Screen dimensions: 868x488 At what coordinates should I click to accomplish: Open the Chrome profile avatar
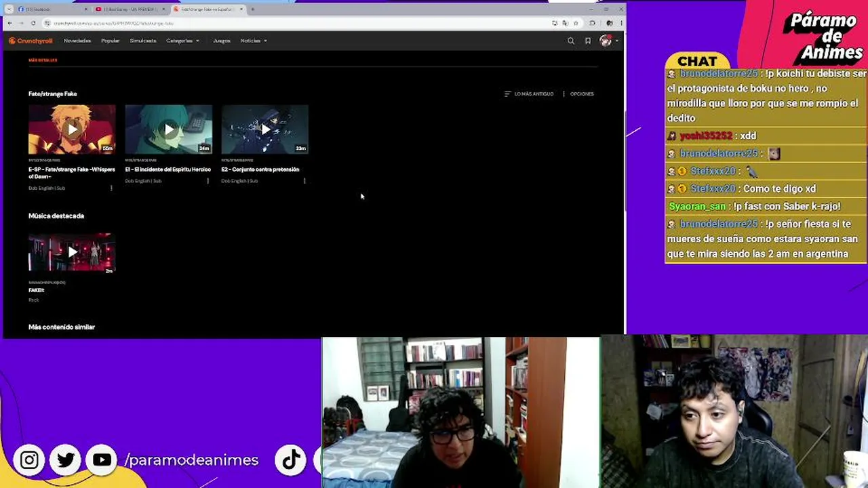coord(610,23)
